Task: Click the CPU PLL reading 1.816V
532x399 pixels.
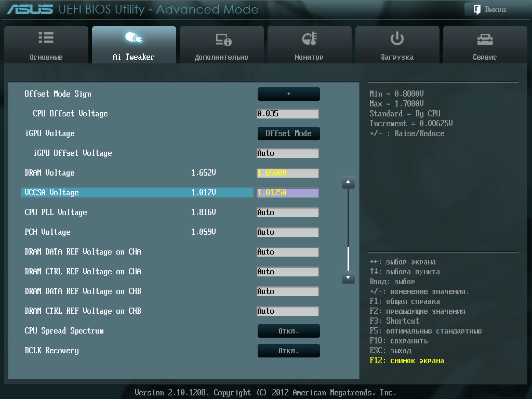Action: coord(203,212)
